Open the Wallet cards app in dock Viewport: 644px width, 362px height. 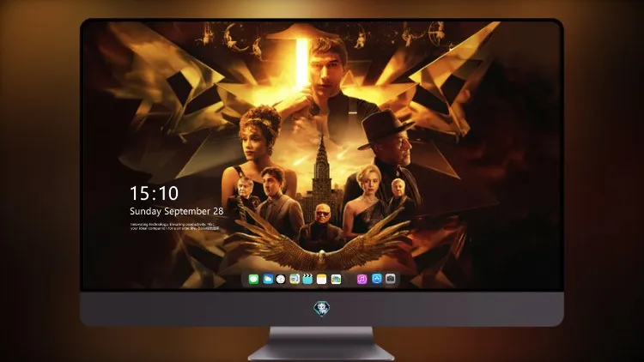pos(336,280)
